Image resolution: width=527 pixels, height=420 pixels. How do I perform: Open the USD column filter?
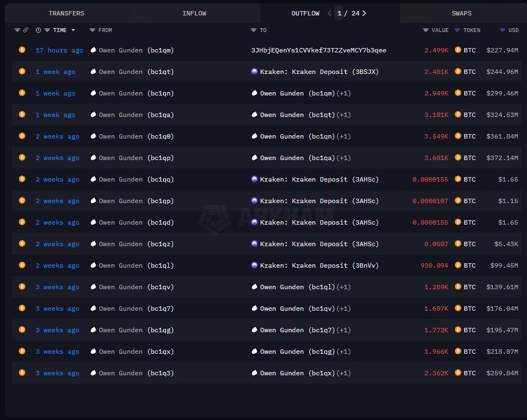tap(502, 30)
